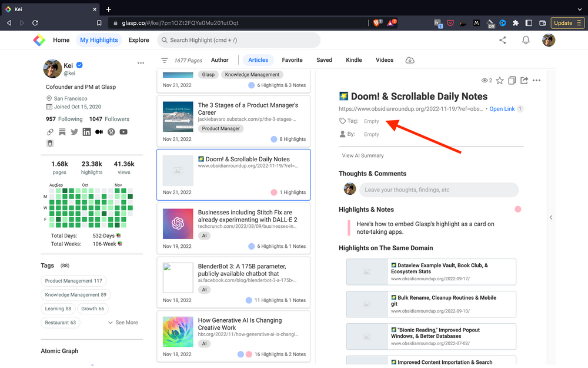Open Kei's YouTube channel icon

click(x=123, y=132)
